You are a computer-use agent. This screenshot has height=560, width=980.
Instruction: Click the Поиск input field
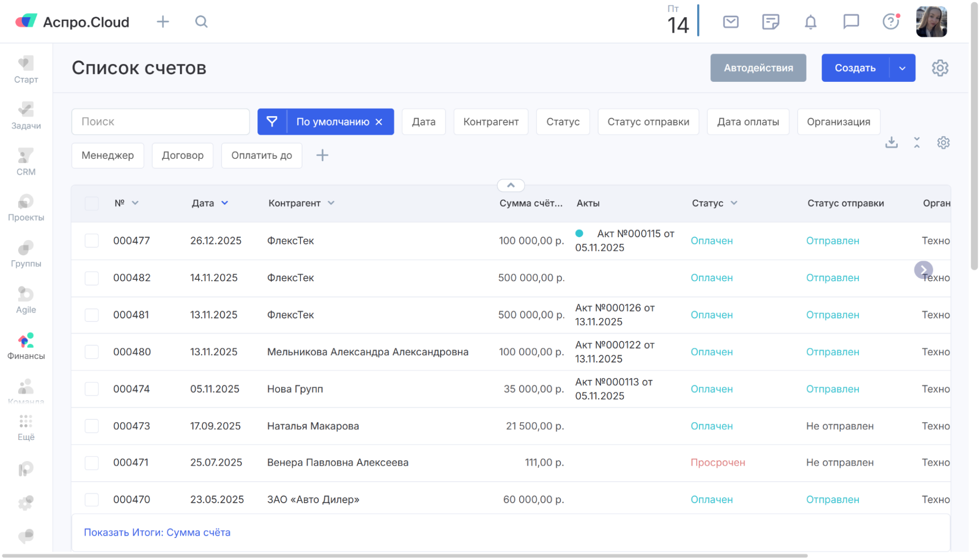(160, 122)
